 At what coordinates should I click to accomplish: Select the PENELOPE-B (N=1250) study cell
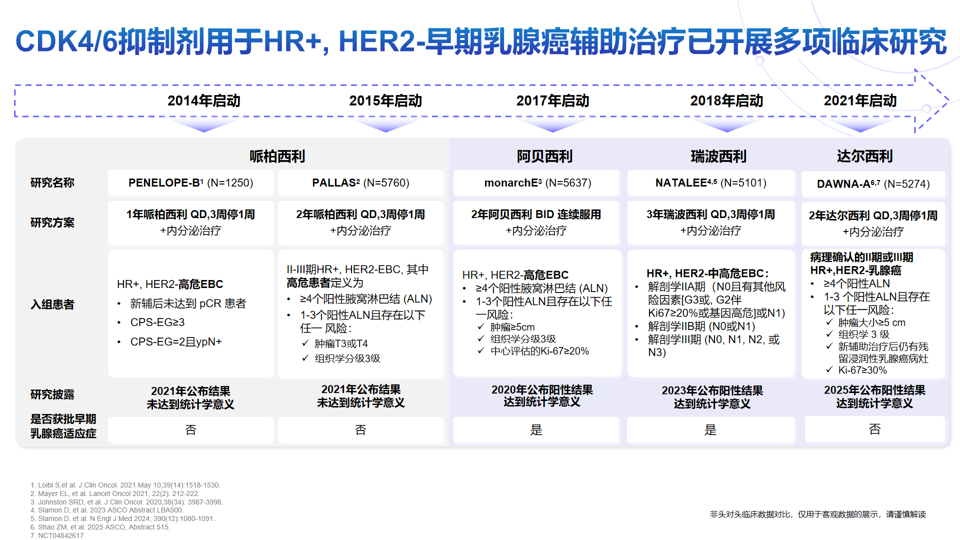[191, 183]
